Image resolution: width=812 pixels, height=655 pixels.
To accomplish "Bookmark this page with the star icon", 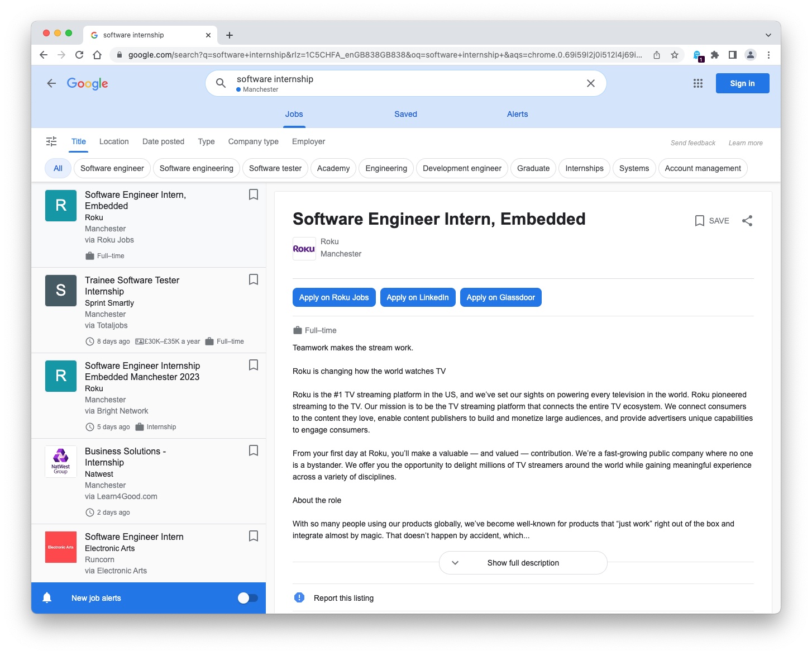I will click(x=675, y=55).
